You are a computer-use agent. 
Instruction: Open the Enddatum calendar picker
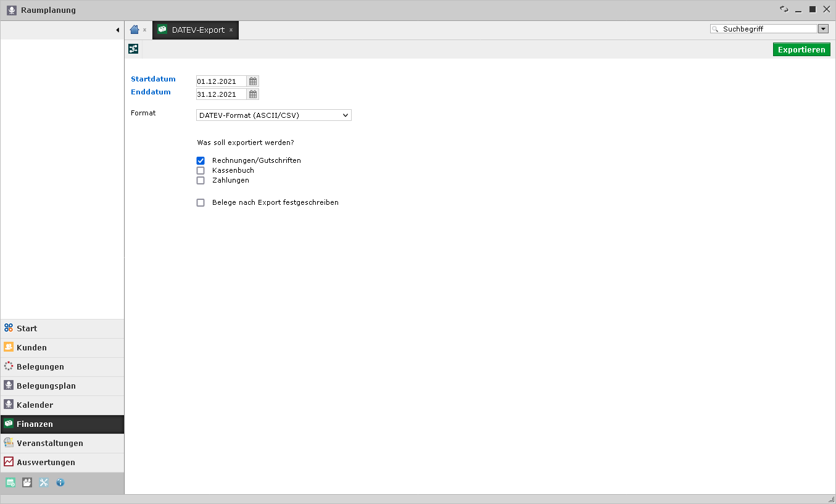pos(253,94)
